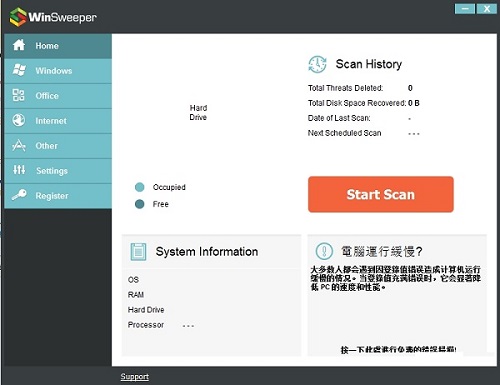Click the System Information document icon

click(138, 252)
